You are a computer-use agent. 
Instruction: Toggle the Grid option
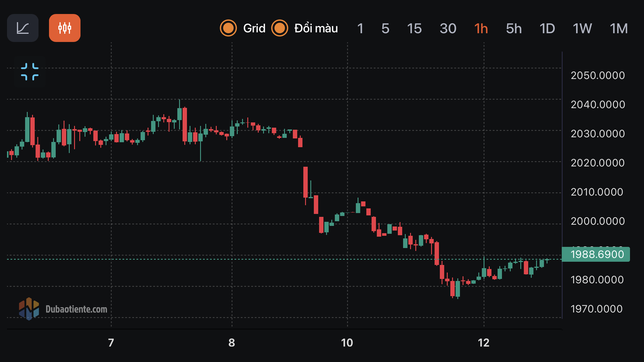[x=228, y=28]
